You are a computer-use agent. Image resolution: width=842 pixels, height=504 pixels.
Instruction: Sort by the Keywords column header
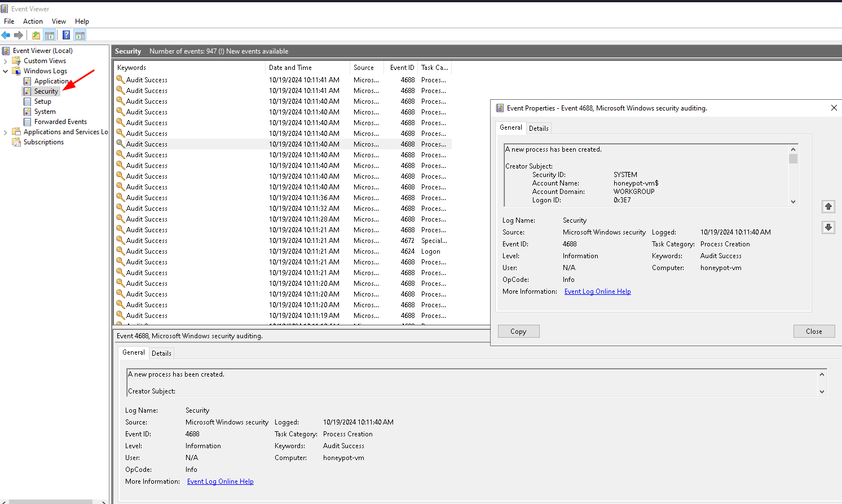(x=189, y=68)
